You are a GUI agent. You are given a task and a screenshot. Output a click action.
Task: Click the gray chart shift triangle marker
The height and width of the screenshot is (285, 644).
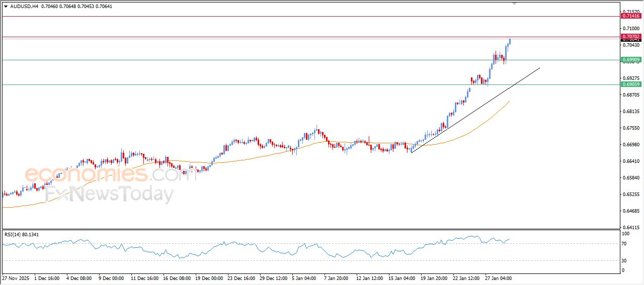pos(514,3)
